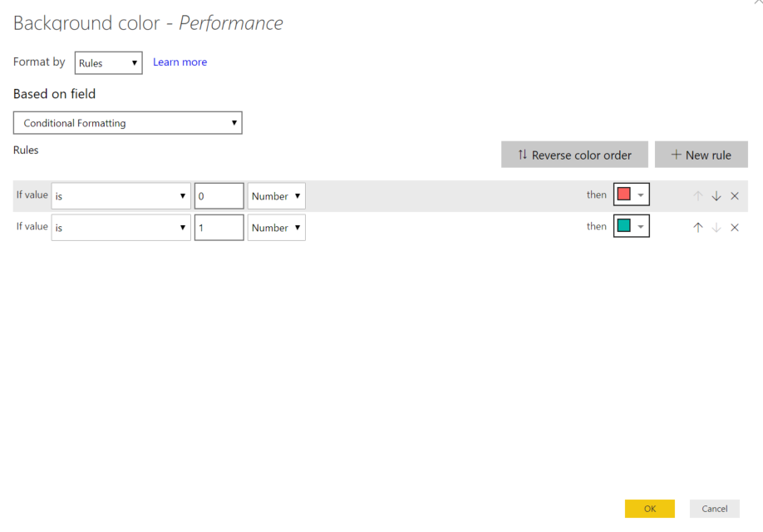Screen dimensions: 763x532
Task: Add a New rule
Action: click(701, 155)
